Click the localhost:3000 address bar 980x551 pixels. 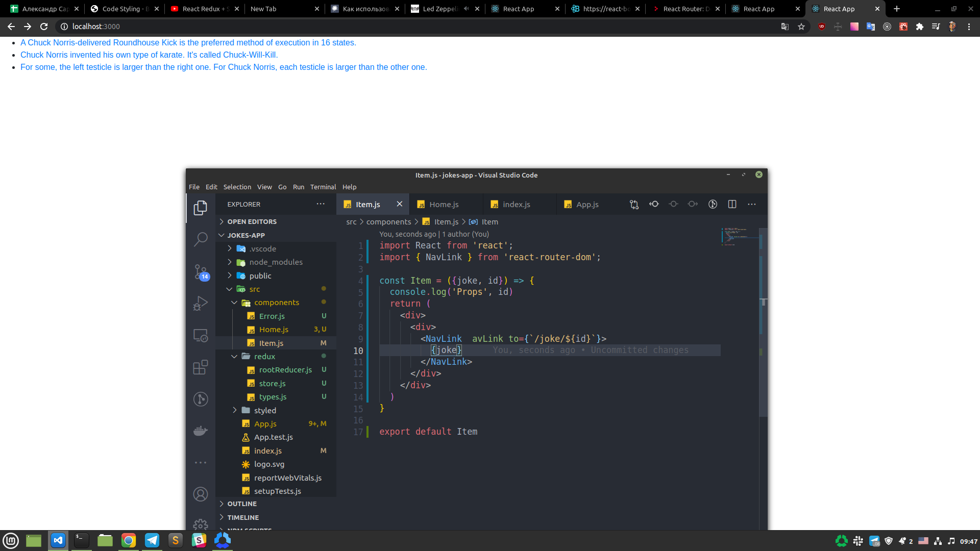point(419,27)
